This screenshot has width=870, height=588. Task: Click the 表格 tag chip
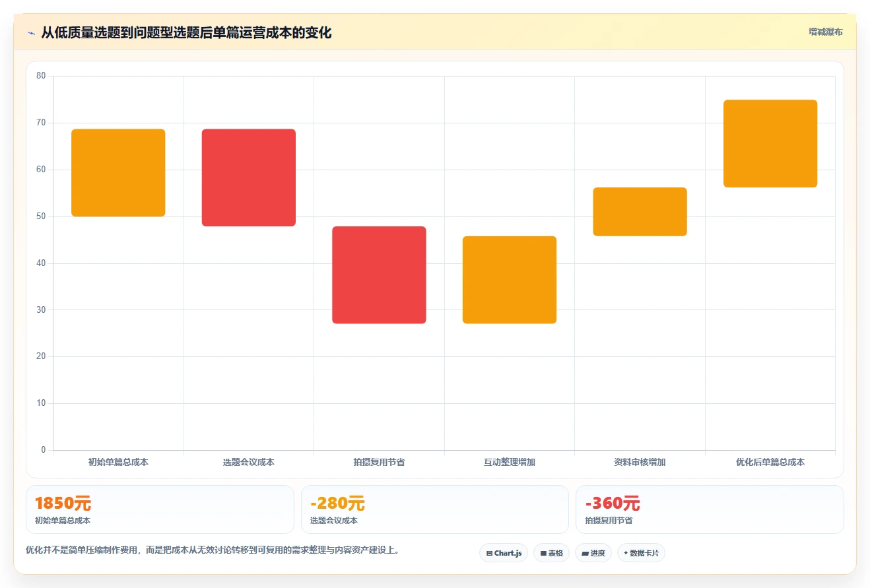click(551, 553)
